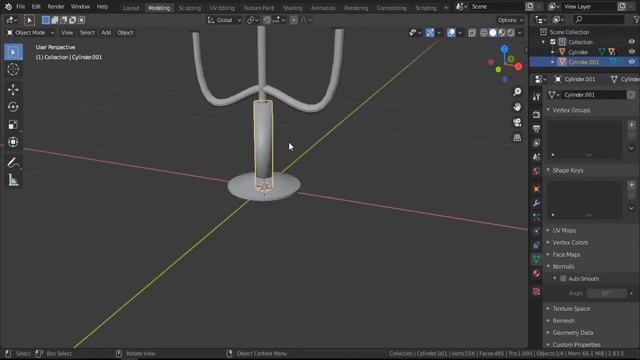
Task: Expand the Remesh panel
Action: pos(548,321)
